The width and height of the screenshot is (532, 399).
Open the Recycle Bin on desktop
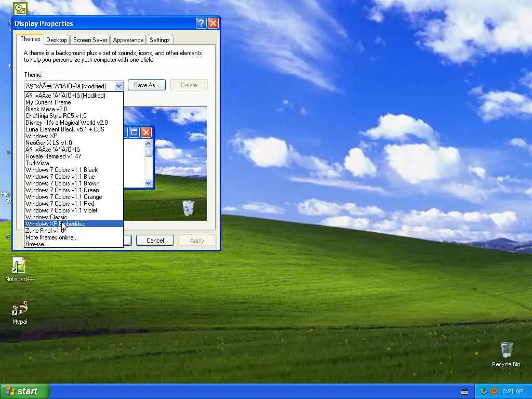click(x=506, y=354)
